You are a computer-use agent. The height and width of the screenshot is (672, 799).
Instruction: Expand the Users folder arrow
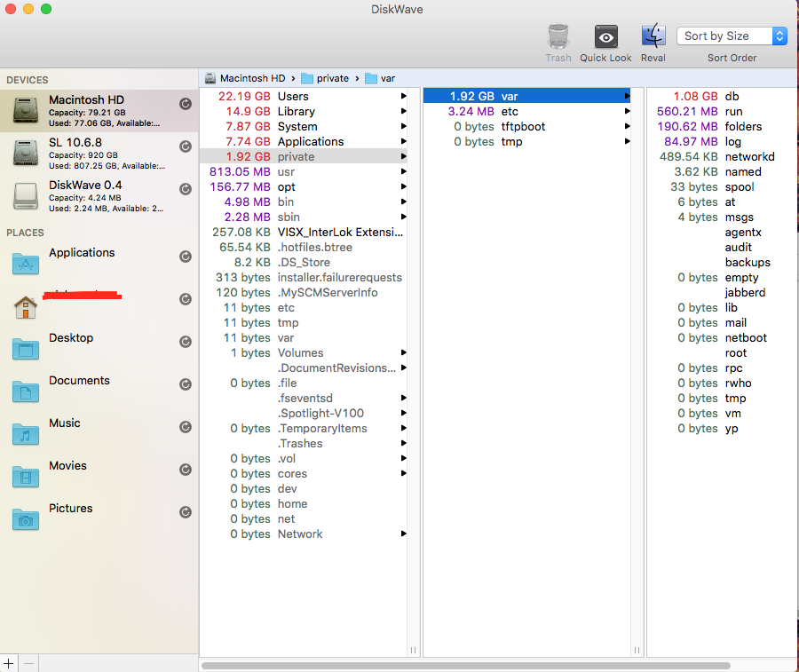pyautogui.click(x=404, y=96)
